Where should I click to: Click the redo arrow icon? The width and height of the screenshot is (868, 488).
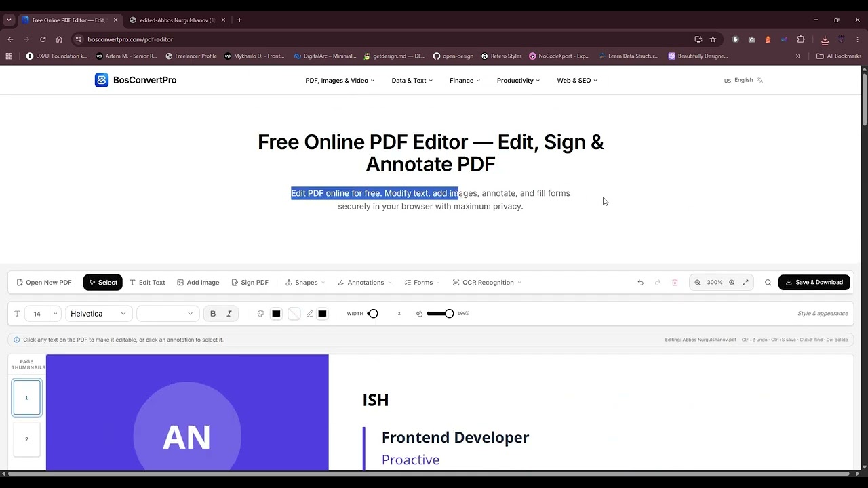(x=658, y=283)
